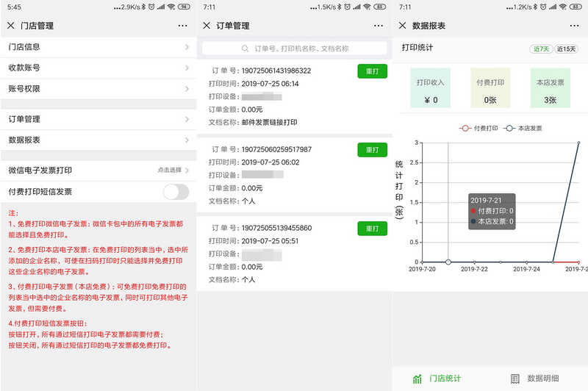Click document name 邮件发票链接打印
The image size is (588, 391).
point(269,123)
